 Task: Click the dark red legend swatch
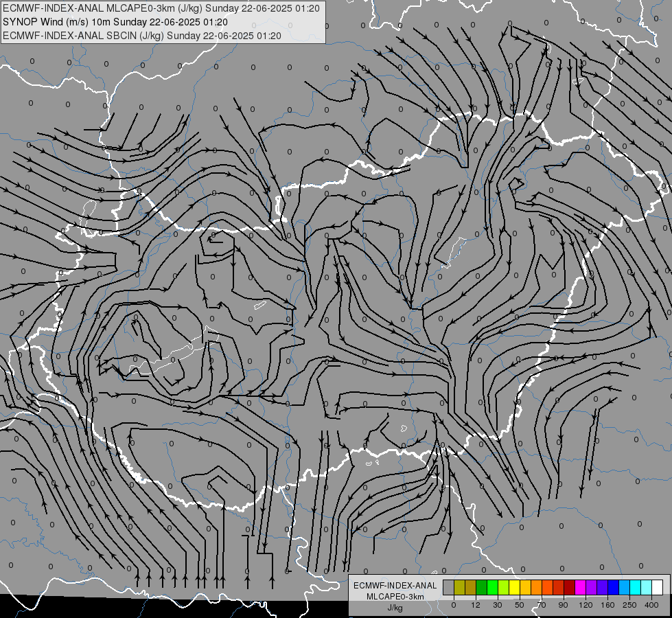click(x=570, y=587)
